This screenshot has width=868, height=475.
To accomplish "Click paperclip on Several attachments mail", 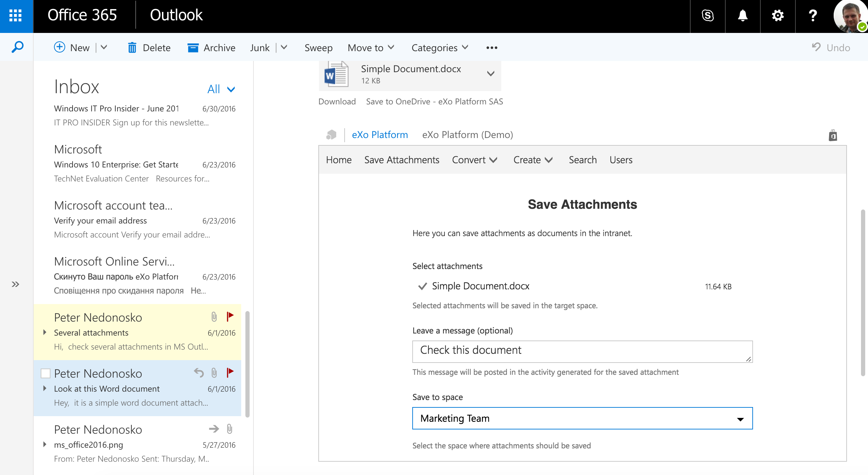I will point(214,317).
